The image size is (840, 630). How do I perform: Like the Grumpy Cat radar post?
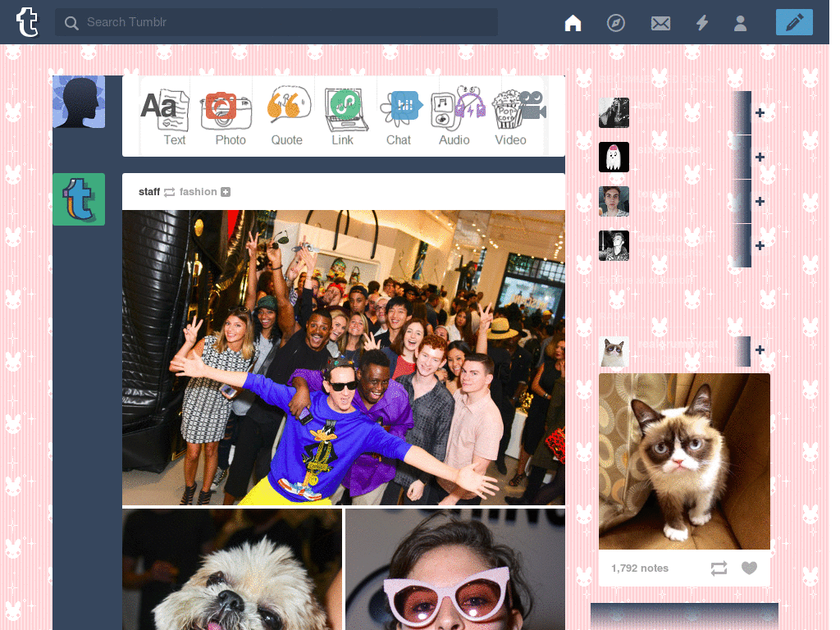pyautogui.click(x=749, y=568)
